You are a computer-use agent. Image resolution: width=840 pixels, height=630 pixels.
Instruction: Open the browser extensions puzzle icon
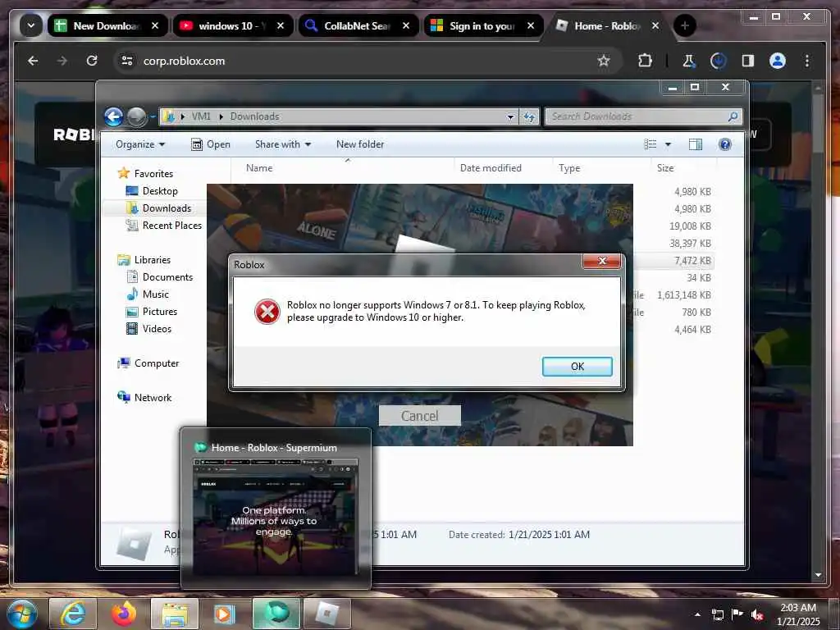pyautogui.click(x=645, y=61)
